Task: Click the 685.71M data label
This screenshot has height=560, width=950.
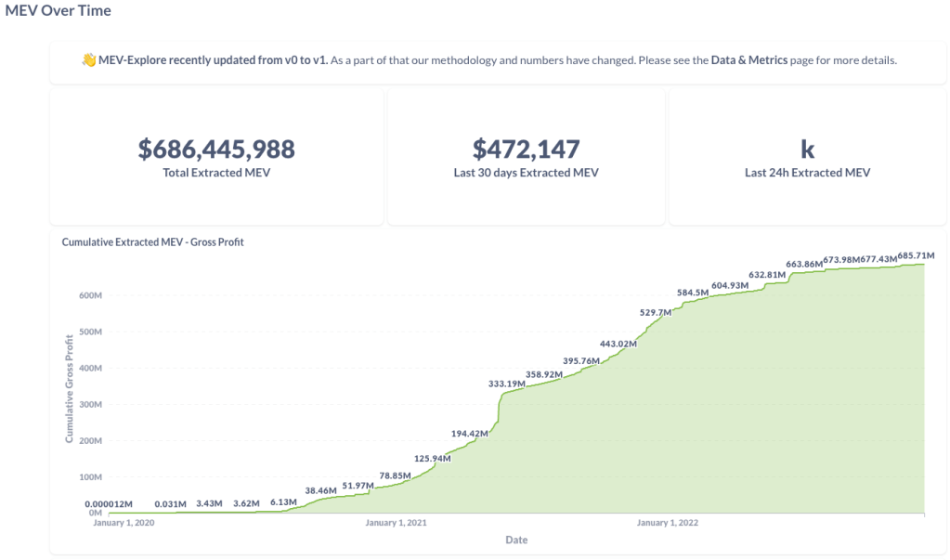Action: tap(916, 256)
